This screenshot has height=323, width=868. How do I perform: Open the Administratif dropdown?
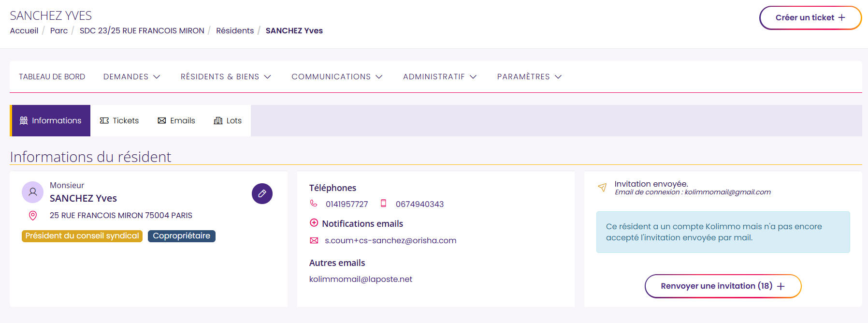click(x=440, y=77)
